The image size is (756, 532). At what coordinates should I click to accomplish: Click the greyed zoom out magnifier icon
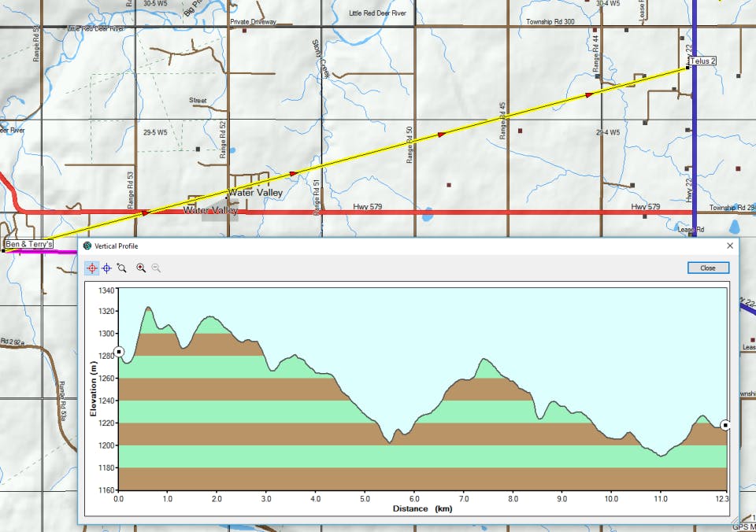coord(156,268)
